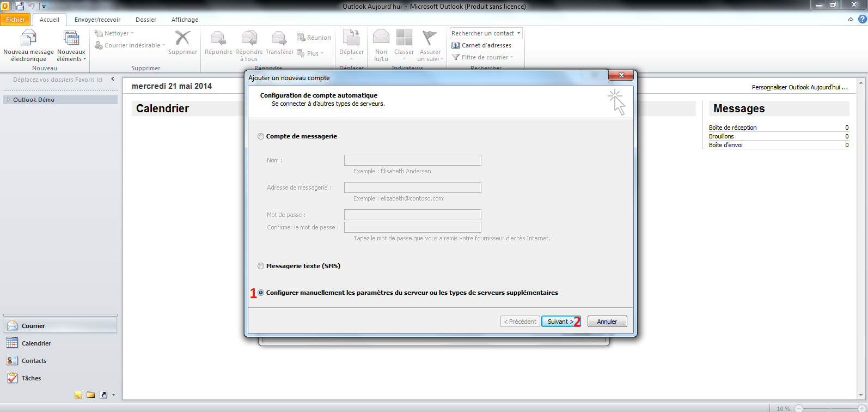Open Carnet d'adresses icon
868x412 pixels.
click(x=456, y=45)
